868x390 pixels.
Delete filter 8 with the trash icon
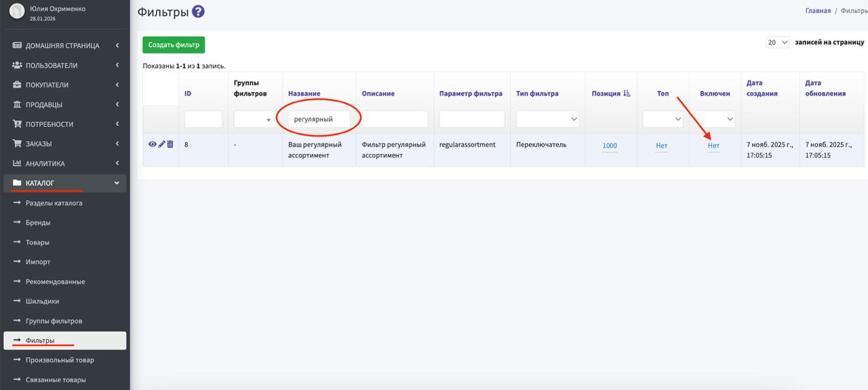tap(170, 144)
